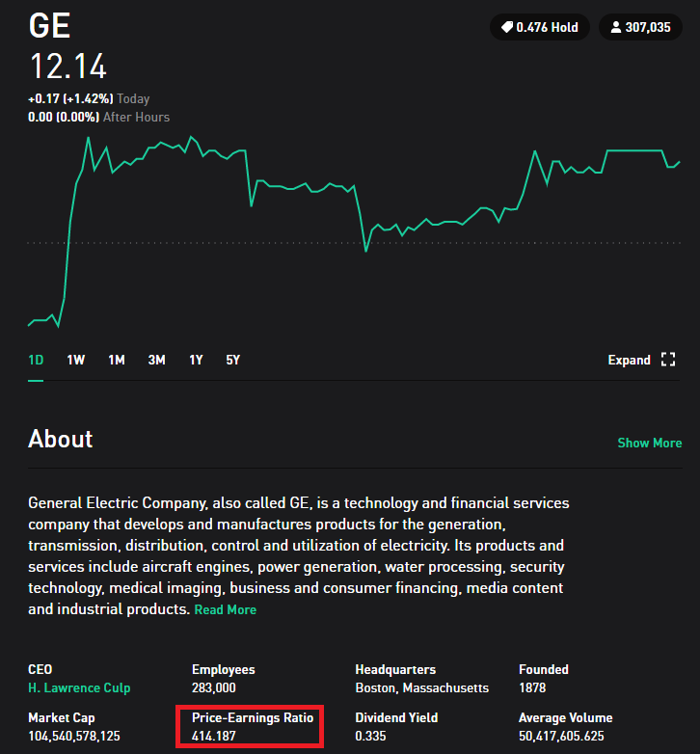Click the fullscreen expand icon
The image size is (700, 754).
point(668,360)
